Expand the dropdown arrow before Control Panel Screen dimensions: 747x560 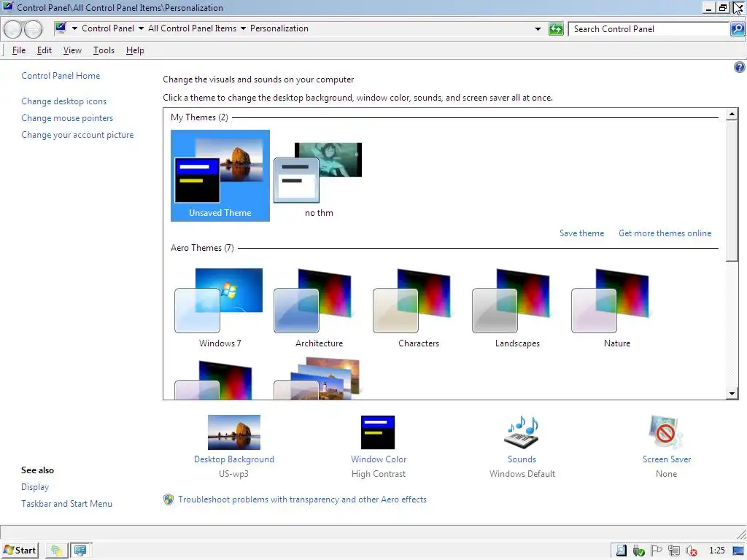coord(74,28)
